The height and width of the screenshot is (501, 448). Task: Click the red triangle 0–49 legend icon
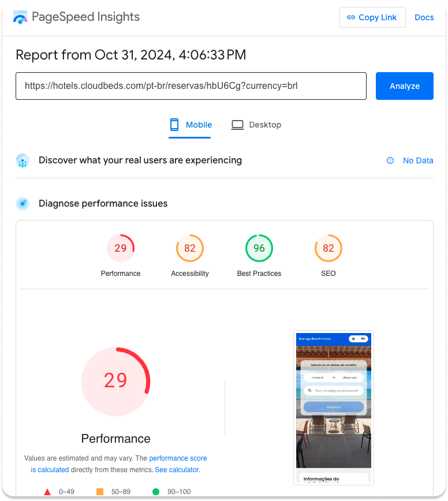coord(47,492)
